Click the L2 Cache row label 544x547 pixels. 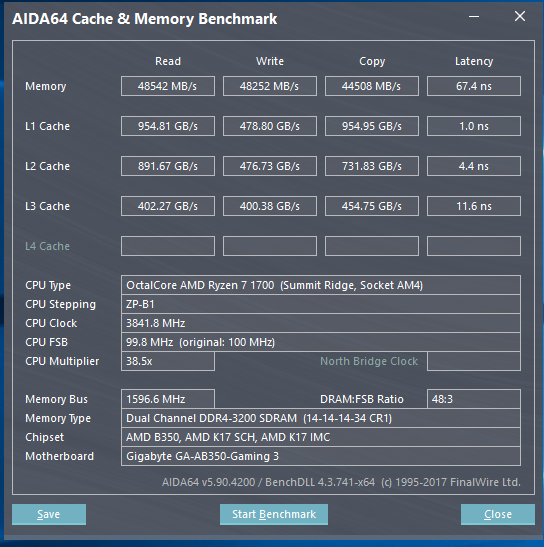point(47,166)
